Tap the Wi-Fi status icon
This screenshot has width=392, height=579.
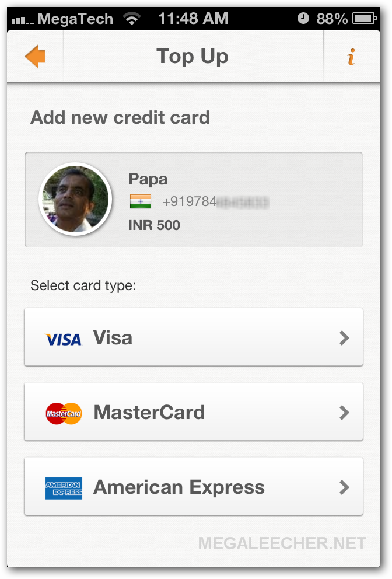point(132,18)
